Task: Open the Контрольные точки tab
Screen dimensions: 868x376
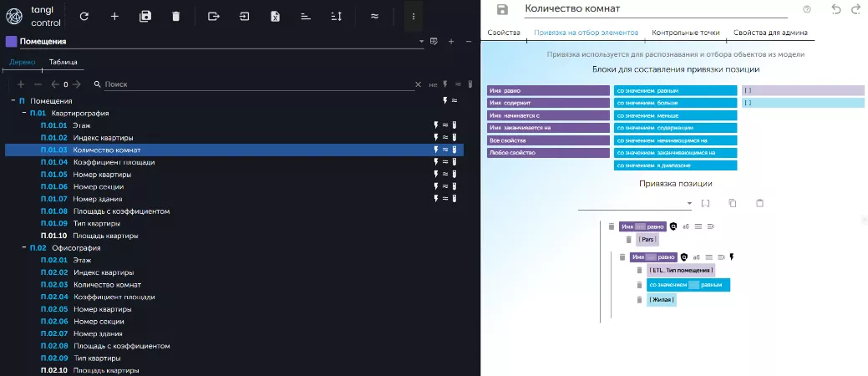Action: pos(685,33)
